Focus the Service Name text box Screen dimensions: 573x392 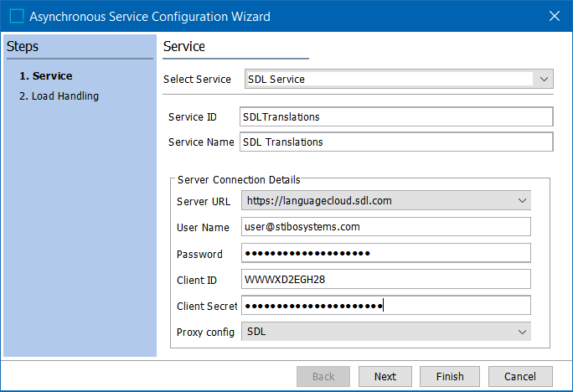click(395, 142)
